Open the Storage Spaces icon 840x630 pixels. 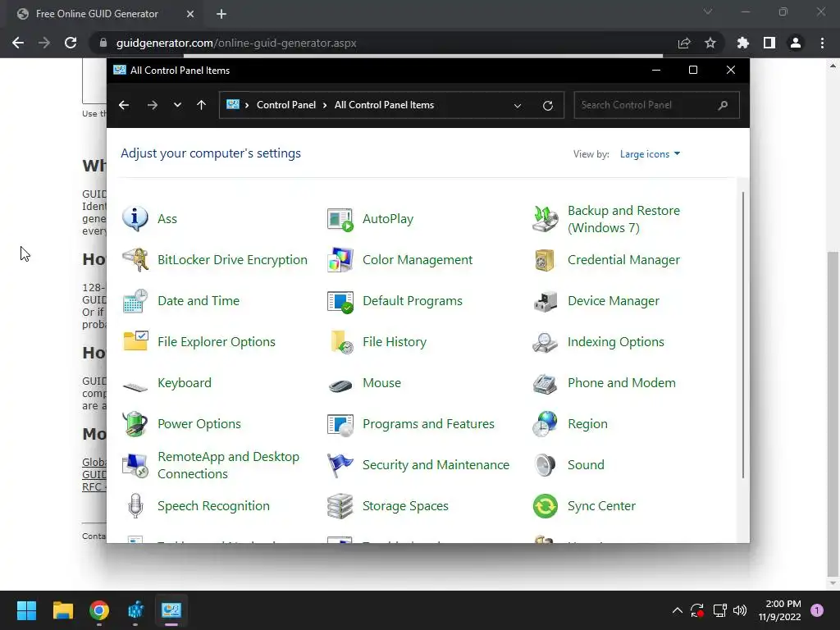pos(340,505)
